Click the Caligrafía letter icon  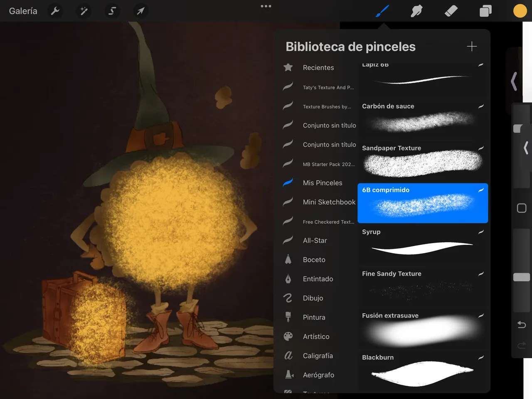288,355
